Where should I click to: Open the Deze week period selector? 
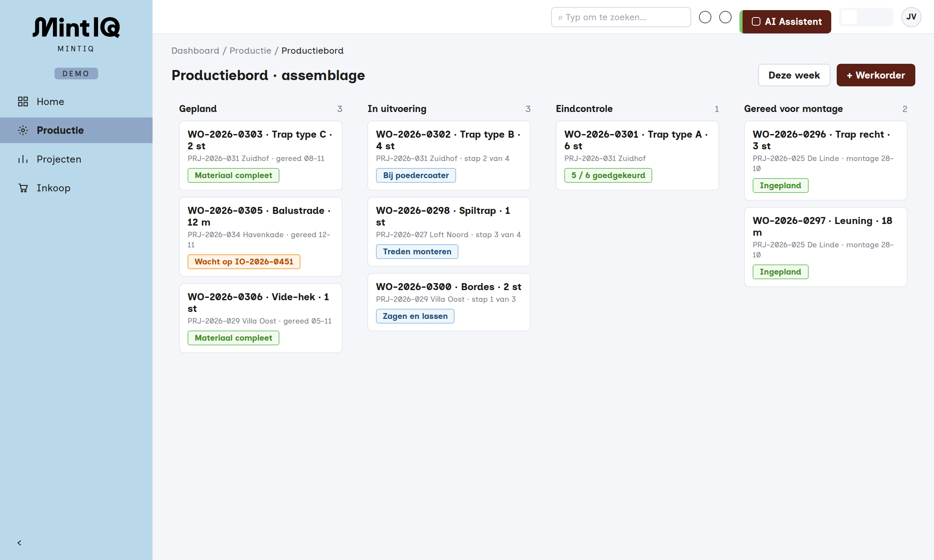(x=794, y=75)
